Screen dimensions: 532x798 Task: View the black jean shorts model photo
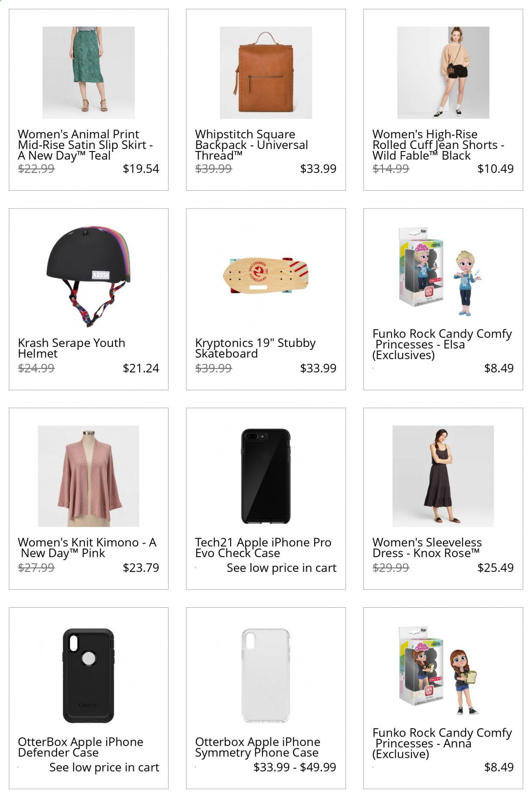[x=443, y=73]
